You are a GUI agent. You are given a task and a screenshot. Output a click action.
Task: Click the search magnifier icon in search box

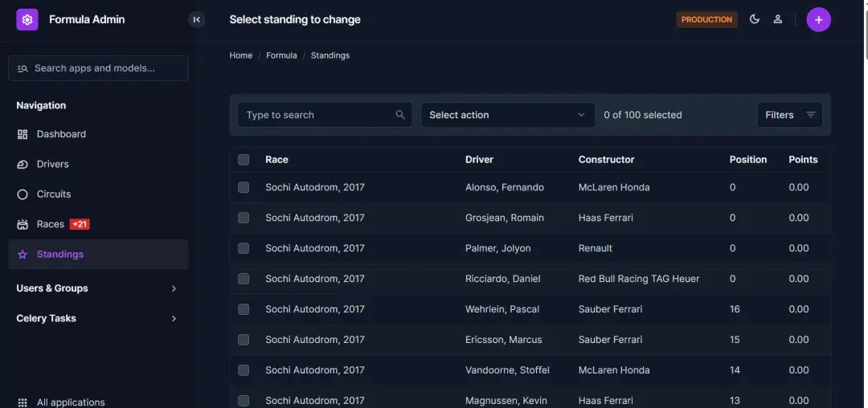400,115
